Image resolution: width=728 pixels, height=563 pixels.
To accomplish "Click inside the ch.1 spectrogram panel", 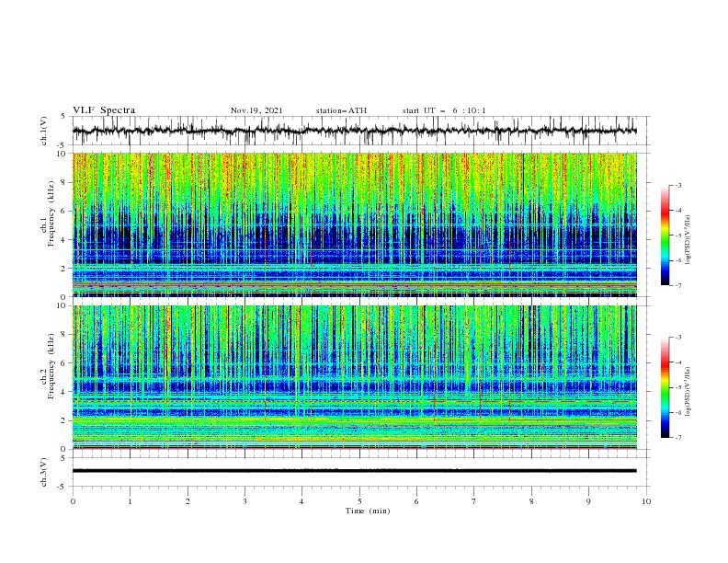I will click(x=355, y=224).
